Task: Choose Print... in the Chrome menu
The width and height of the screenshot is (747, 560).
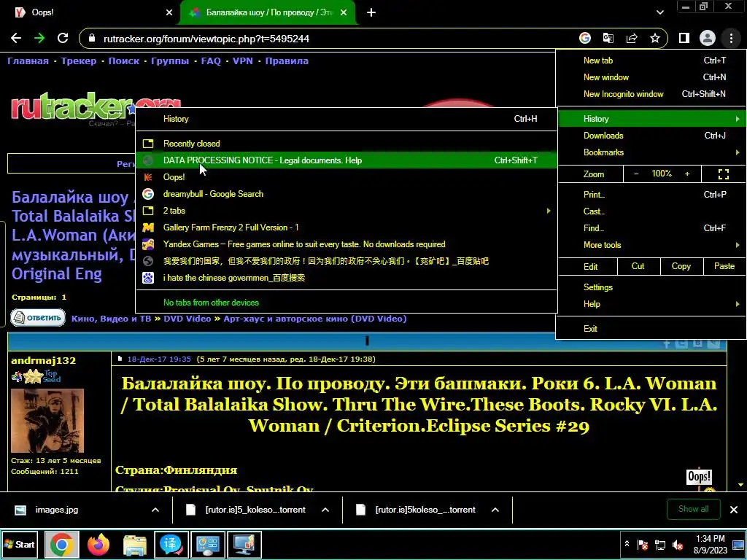Action: point(651,194)
